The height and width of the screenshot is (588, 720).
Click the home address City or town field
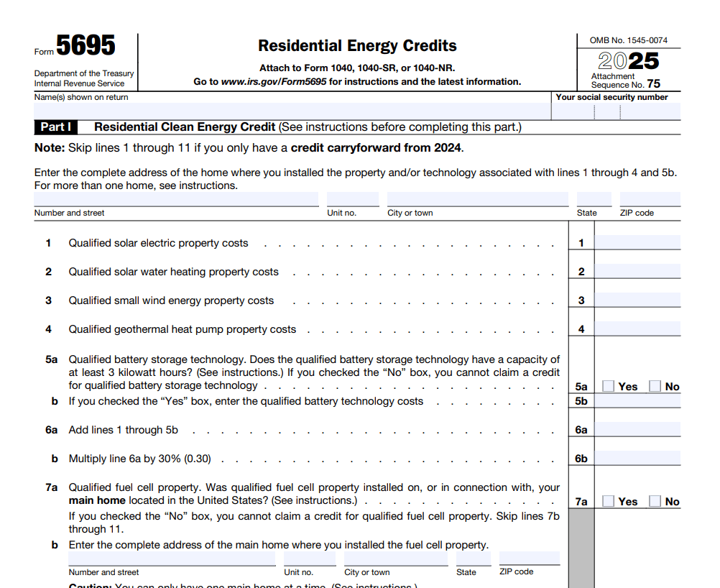tap(478, 199)
